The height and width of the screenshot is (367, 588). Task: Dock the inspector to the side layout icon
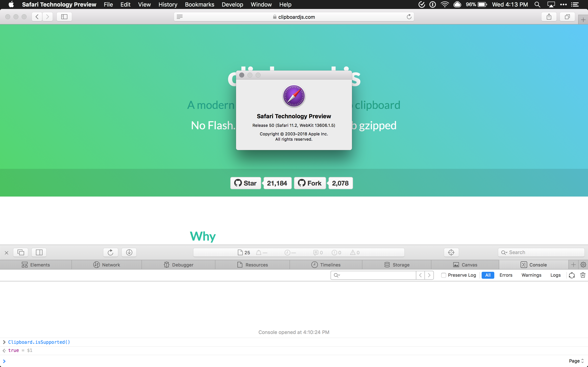39,252
